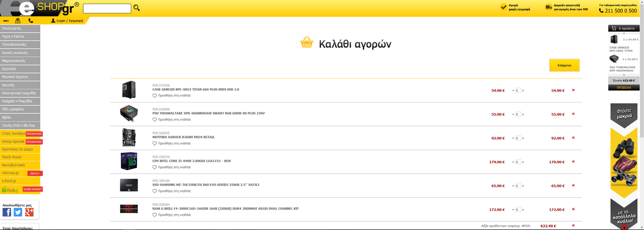Open the Υπολογιστές category
The width and height of the screenshot is (644, 230).
coord(20,29)
